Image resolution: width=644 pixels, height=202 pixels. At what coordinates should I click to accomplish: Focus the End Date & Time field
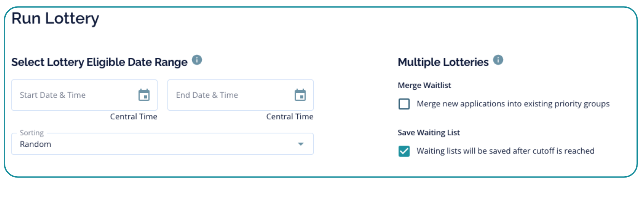coord(228,95)
